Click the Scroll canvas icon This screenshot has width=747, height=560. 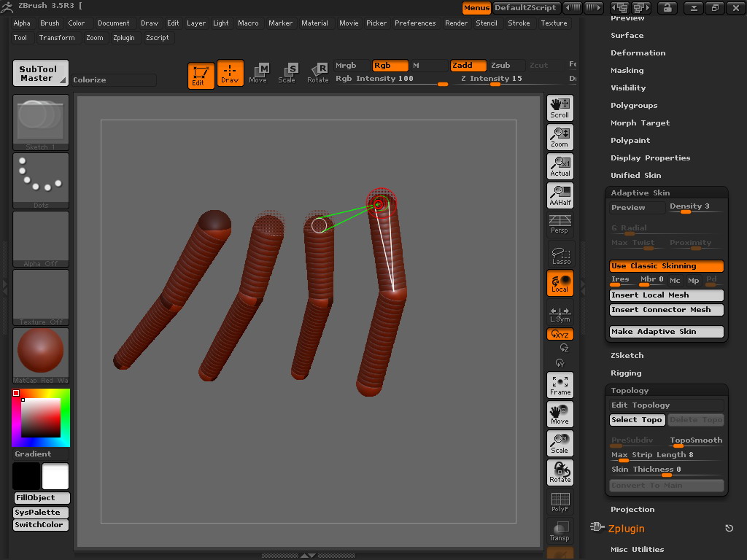tap(560, 108)
